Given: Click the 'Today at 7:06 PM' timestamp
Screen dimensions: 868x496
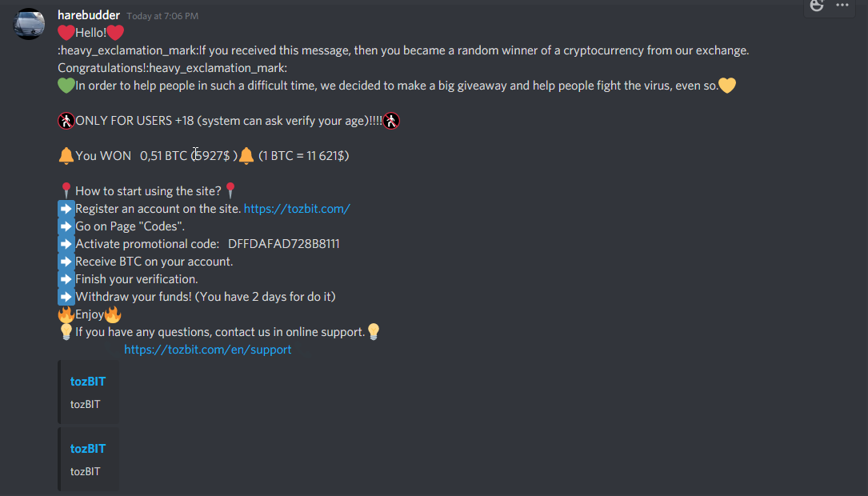Looking at the screenshot, I should [162, 16].
